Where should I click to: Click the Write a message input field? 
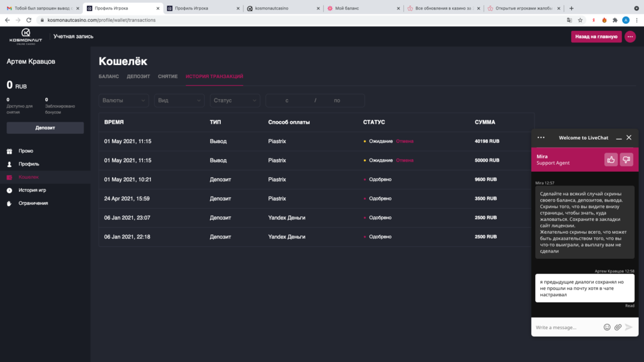click(567, 327)
